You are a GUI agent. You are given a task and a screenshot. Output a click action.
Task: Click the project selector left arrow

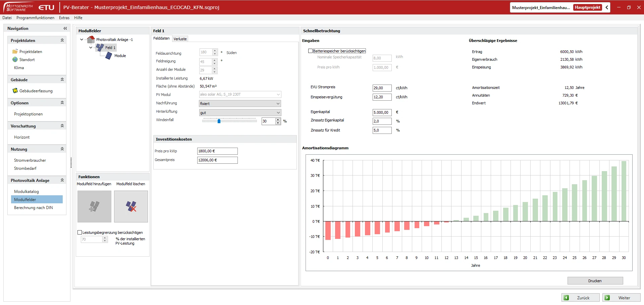607,7
